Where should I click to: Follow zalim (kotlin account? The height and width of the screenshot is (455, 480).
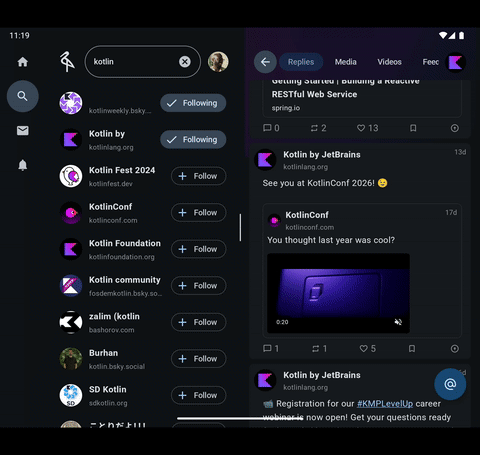pyautogui.click(x=199, y=322)
